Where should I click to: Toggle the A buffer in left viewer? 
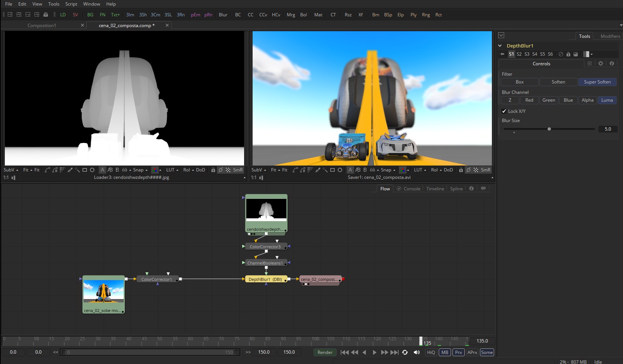tap(103, 170)
